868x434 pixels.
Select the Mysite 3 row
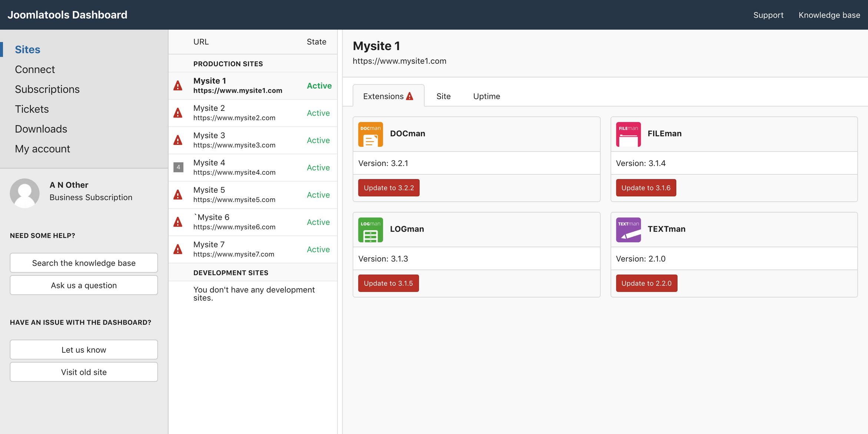[253, 140]
